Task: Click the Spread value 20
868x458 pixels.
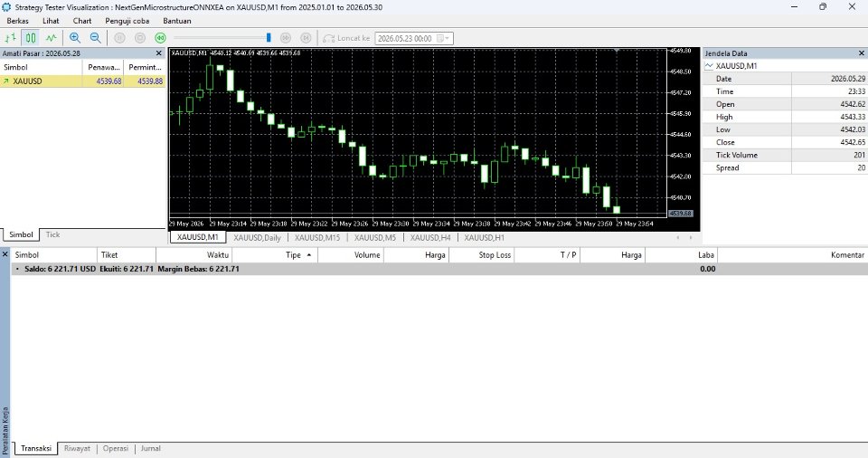Action: tap(862, 168)
